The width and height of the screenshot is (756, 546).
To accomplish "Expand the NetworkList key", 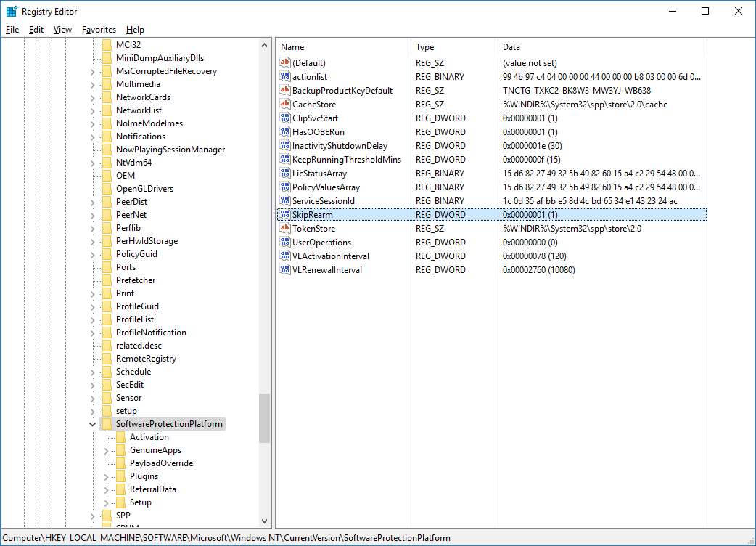I will [93, 110].
